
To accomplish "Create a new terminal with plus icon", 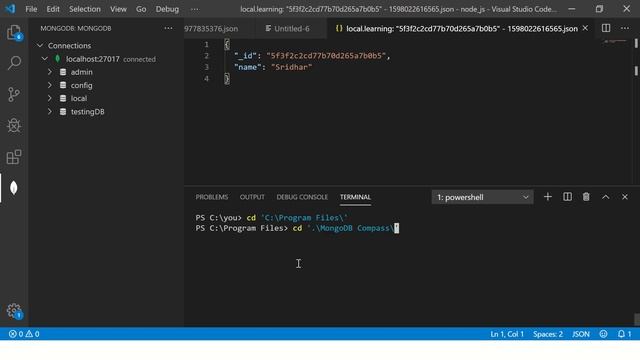I will pyautogui.click(x=548, y=197).
